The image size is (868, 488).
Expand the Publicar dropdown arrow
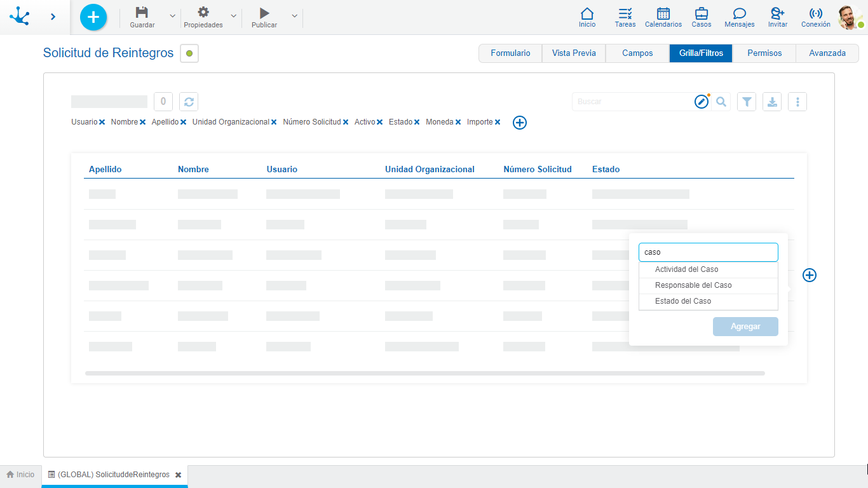coord(294,16)
